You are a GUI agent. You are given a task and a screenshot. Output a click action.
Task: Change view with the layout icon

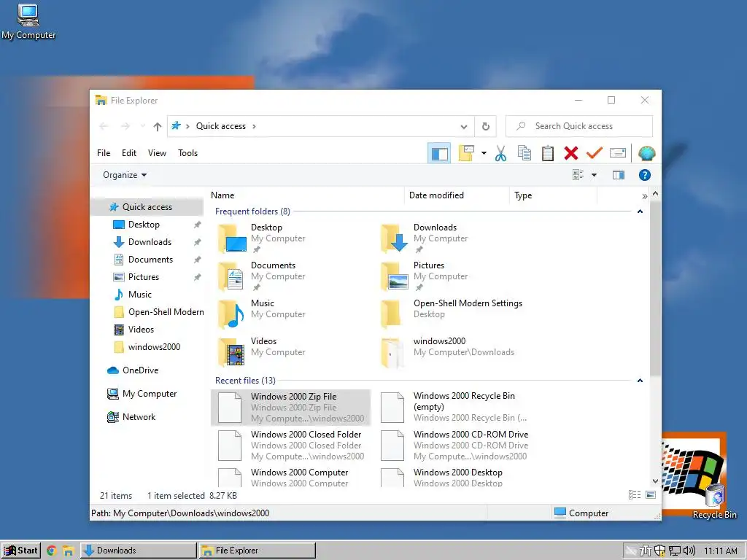tap(578, 175)
